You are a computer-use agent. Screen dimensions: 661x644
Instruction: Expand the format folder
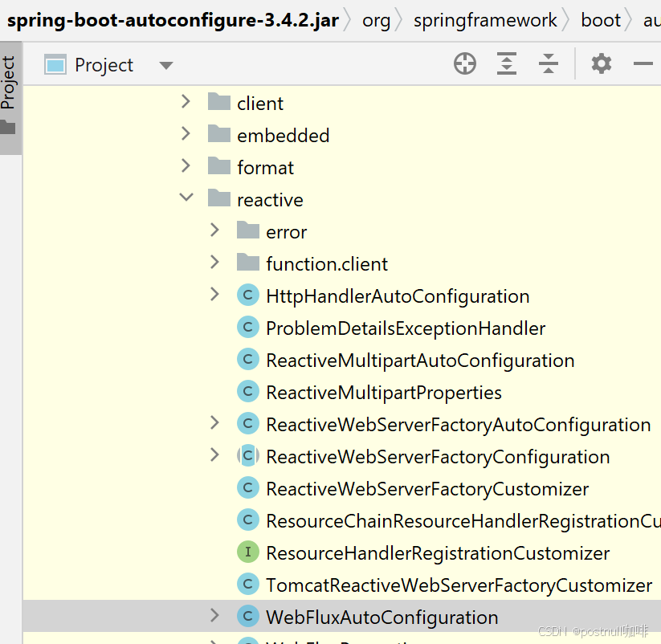[x=186, y=165]
